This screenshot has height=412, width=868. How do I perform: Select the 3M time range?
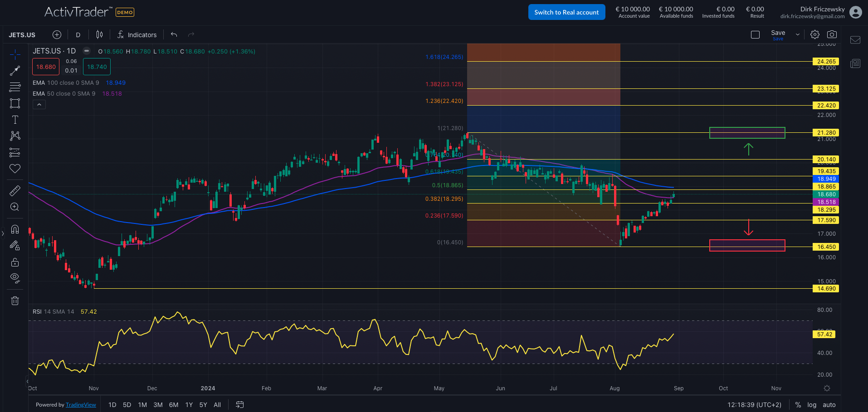pos(158,405)
